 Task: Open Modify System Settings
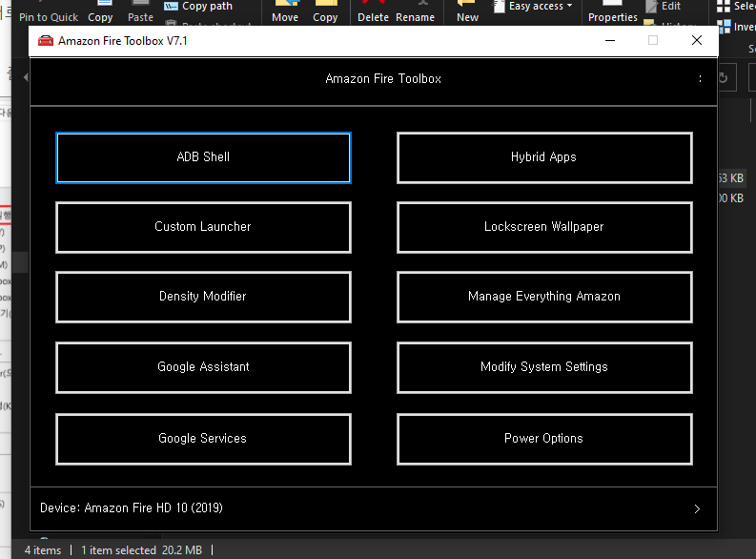pyautogui.click(x=544, y=367)
